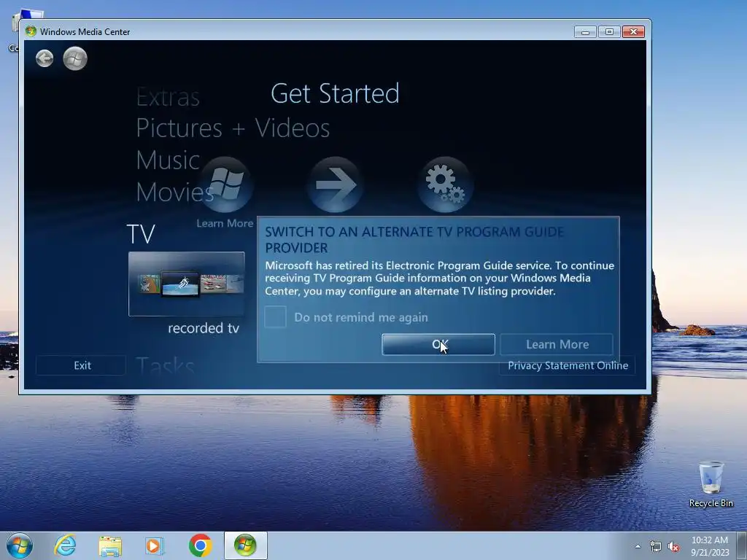Select the right arrow Get Started tile
The image size is (747, 560).
[335, 184]
